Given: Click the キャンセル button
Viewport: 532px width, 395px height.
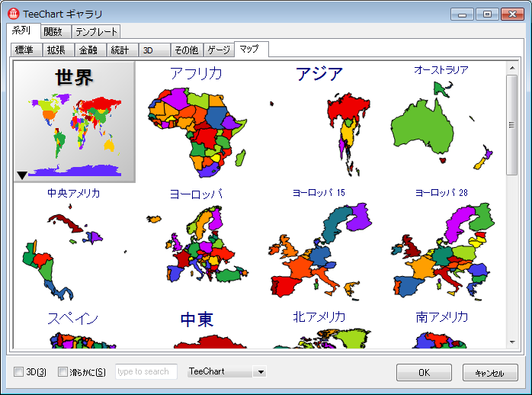Looking at the screenshot, I should pos(490,373).
